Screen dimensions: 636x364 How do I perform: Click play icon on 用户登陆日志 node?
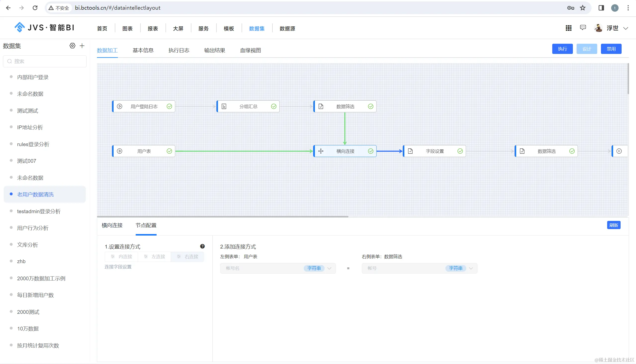[120, 107]
